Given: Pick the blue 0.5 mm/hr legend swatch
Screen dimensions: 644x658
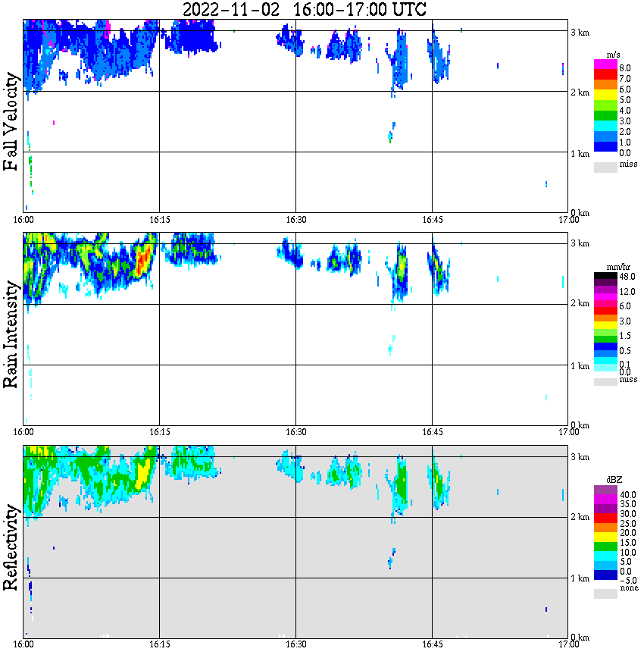Looking at the screenshot, I should pos(605,346).
